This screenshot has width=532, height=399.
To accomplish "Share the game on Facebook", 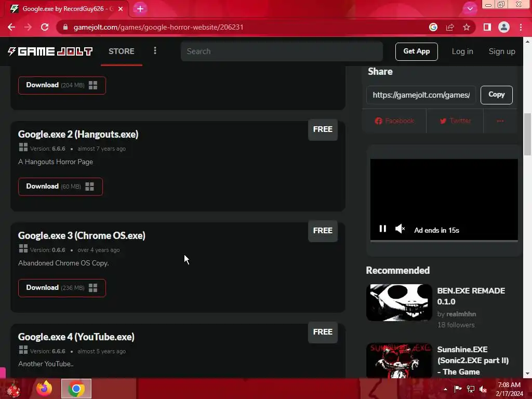I will 394,121.
